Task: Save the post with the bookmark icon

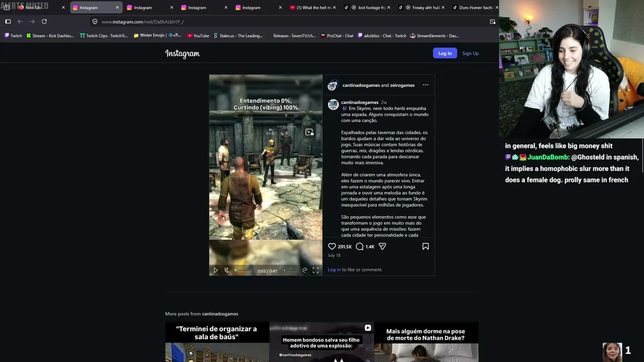Action: 426,246
